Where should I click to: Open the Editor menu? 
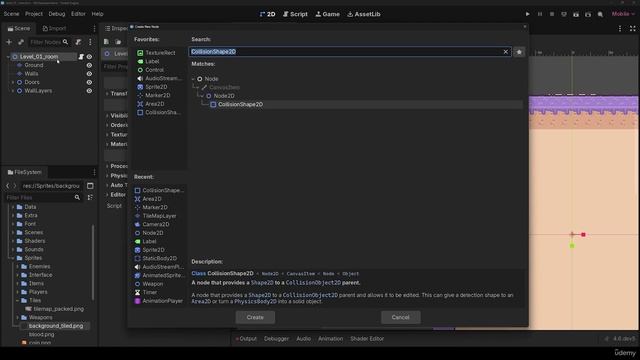point(78,14)
